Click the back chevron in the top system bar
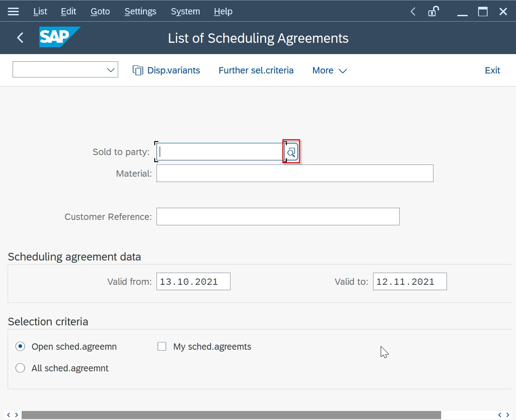Viewport: 516px width, 420px height. tap(412, 11)
